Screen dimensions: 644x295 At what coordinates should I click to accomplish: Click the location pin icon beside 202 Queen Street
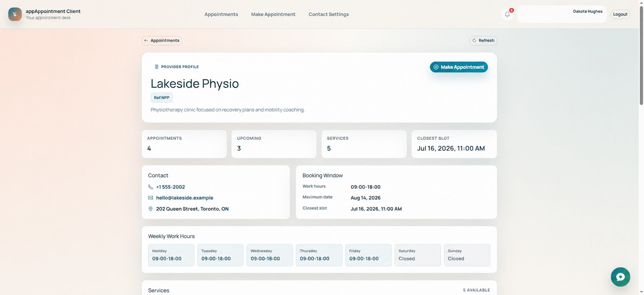pos(150,209)
